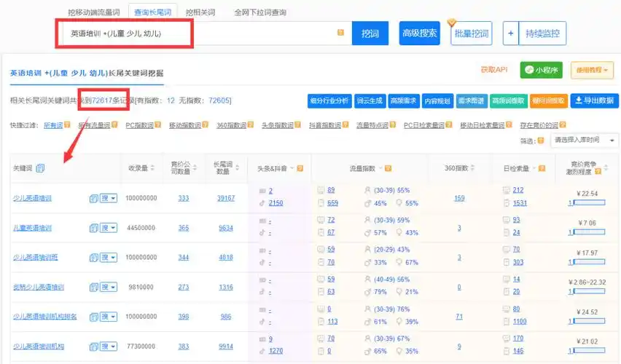Open long-tail count link 39167
This screenshot has width=621, height=364.
pyautogui.click(x=226, y=198)
